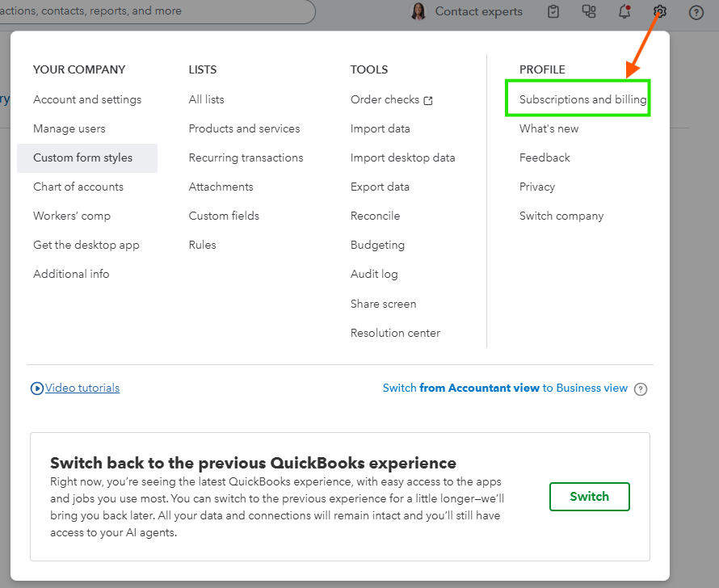Viewport: 719px width, 588px height.
Task: Open the notifications bell
Action: click(x=624, y=11)
